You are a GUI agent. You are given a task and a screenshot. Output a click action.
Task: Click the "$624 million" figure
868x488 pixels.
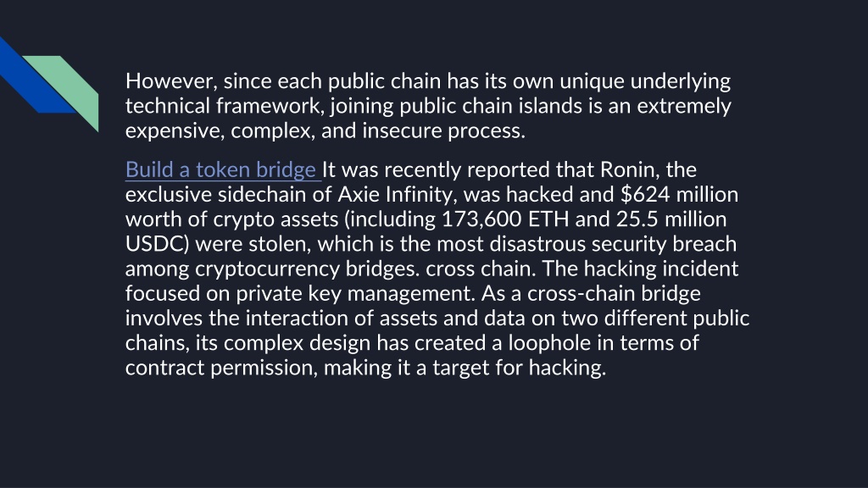point(679,195)
